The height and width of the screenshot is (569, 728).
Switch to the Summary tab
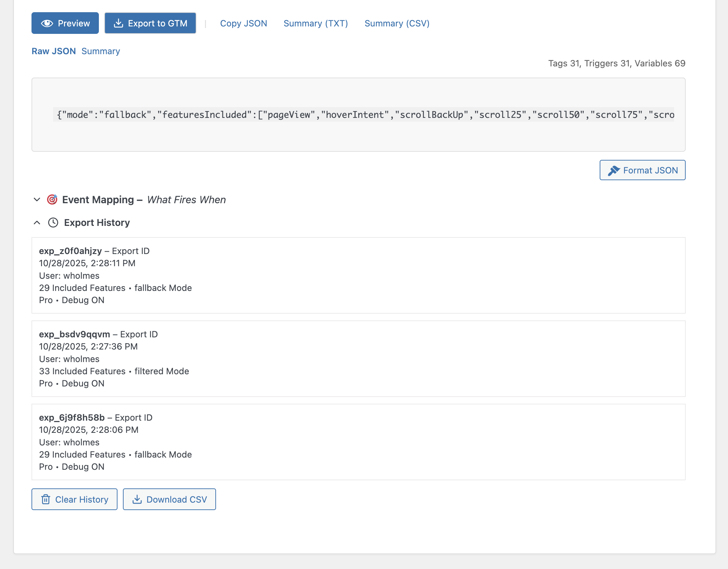coord(101,51)
